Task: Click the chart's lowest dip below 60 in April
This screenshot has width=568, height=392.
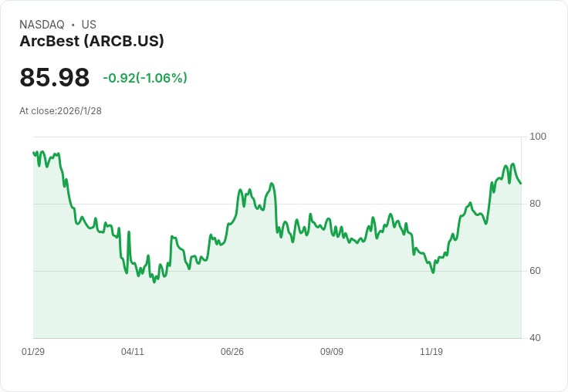Action: (154, 282)
